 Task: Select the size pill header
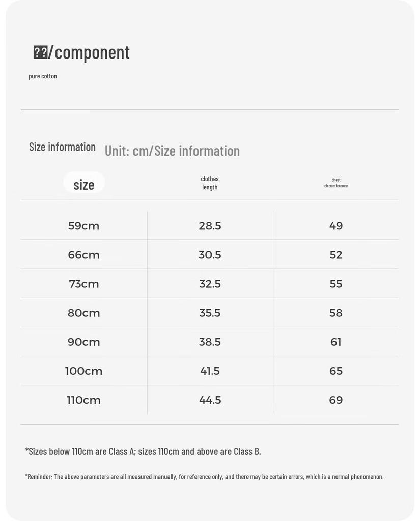[84, 183]
